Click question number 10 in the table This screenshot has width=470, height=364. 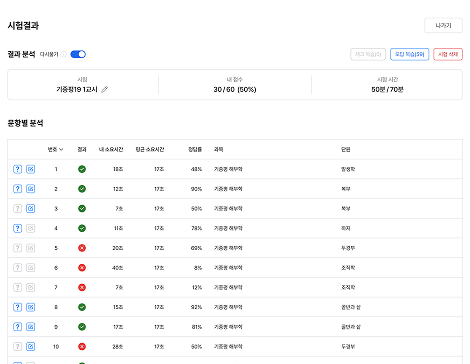pos(56,347)
